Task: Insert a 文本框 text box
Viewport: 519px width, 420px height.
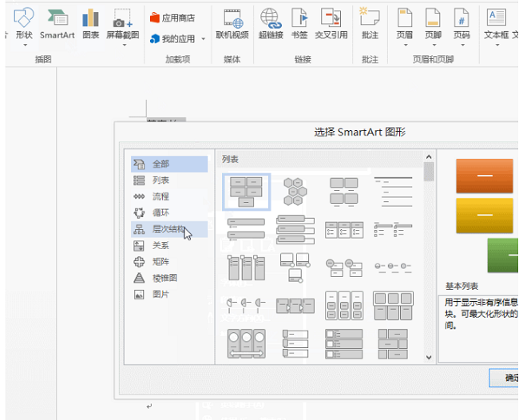Action: click(x=496, y=24)
